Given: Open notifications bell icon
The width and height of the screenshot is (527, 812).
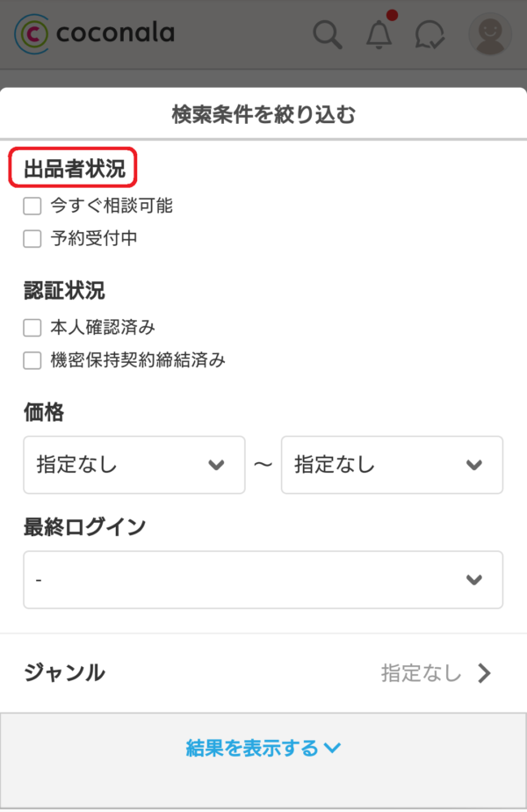Looking at the screenshot, I should click(x=379, y=34).
